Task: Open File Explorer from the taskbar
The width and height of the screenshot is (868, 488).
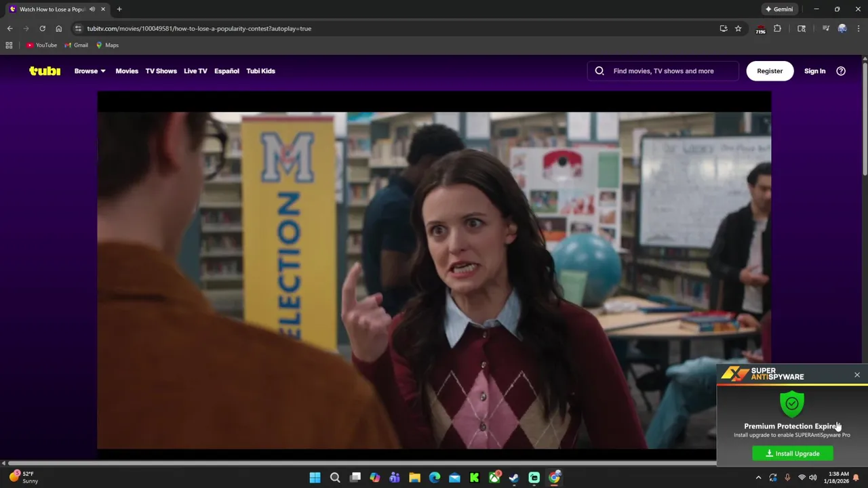Action: pos(414,478)
